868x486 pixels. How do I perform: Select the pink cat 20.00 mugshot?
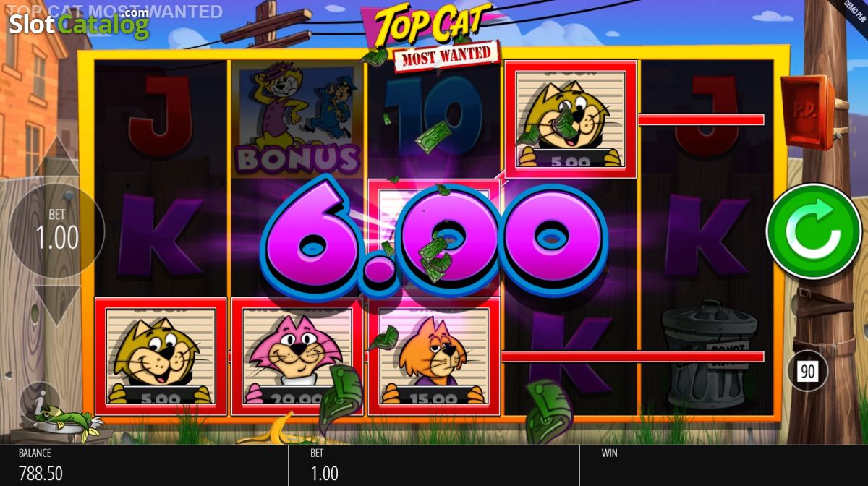tap(297, 356)
